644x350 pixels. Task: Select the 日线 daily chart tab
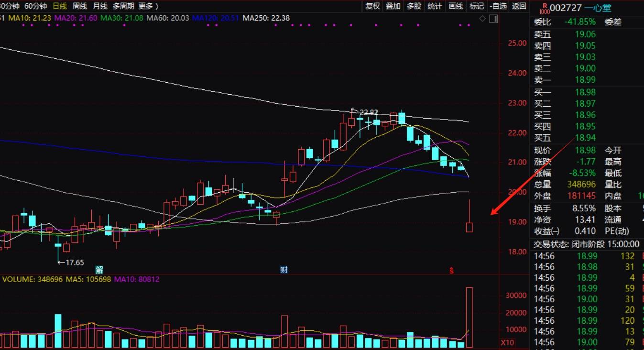click(x=60, y=6)
